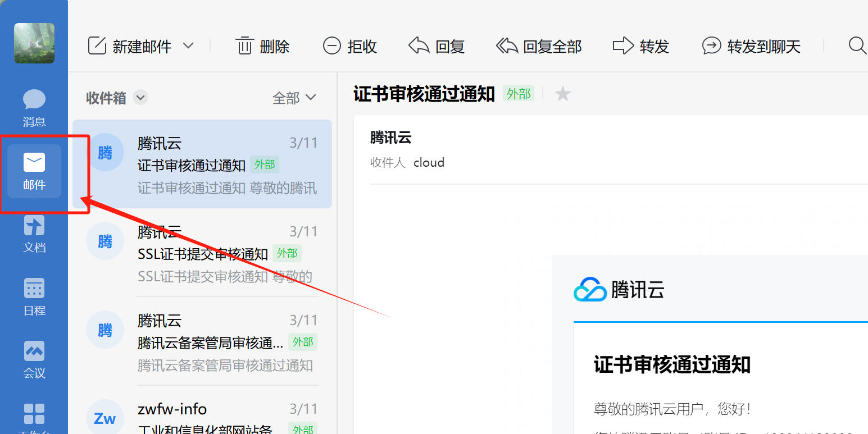
Task: Click the 腾 avatar of 备案管局 email
Action: pos(105,330)
